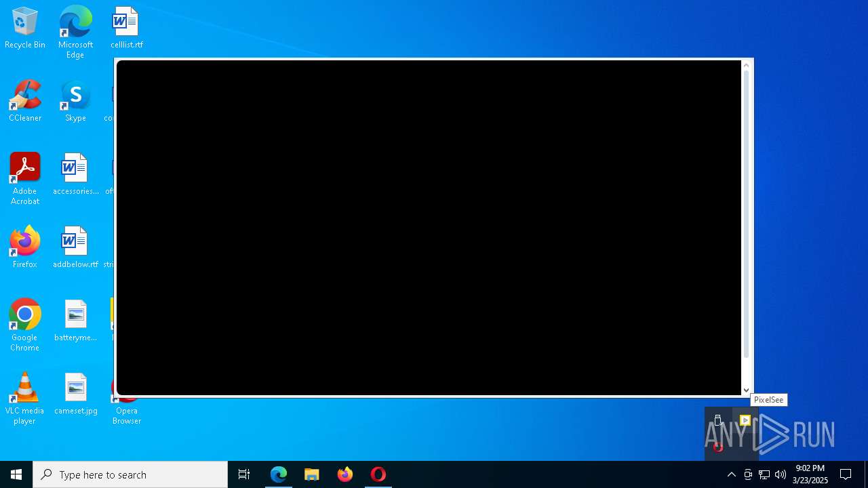Select the addbelow.rtf desktop file
The height and width of the screenshot is (488, 868).
75,248
